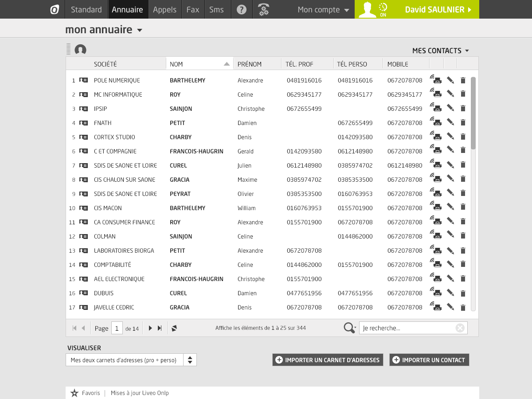The image size is (532, 399).
Task: Click the contact card icon for FNATH
Action: (83, 123)
